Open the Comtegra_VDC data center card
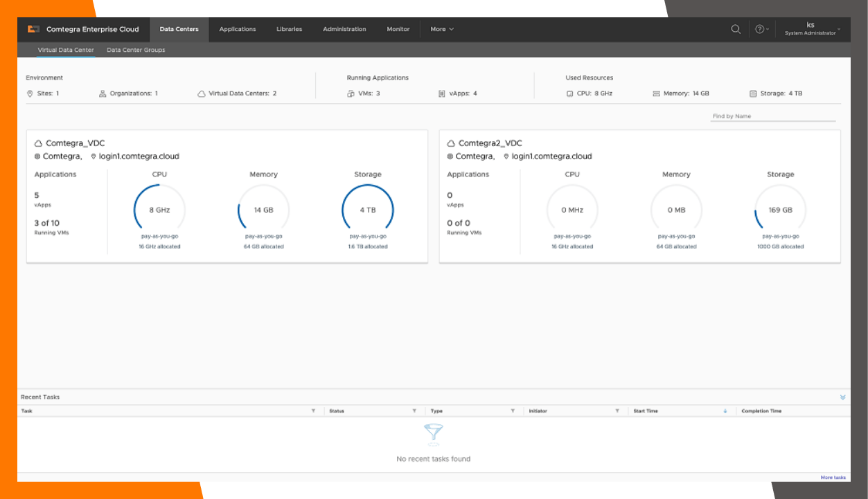This screenshot has width=868, height=499. pyautogui.click(x=76, y=143)
